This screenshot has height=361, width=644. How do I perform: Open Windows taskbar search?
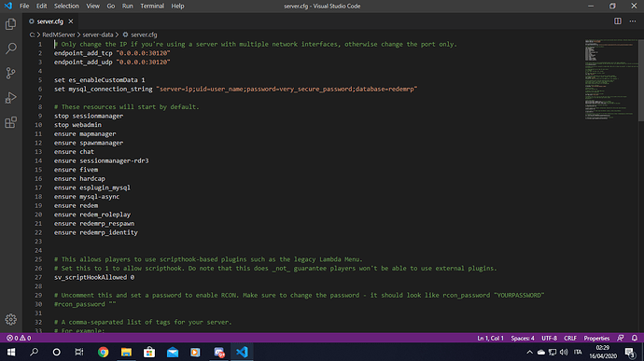pyautogui.click(x=35, y=352)
